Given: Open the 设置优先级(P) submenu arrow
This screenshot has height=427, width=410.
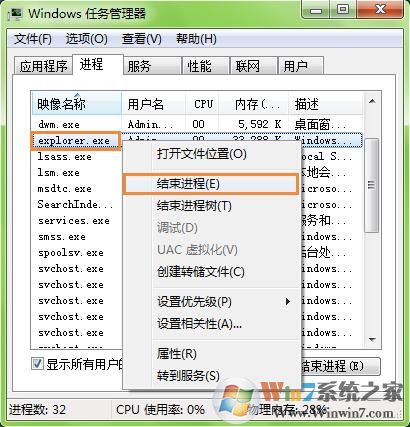Looking at the screenshot, I should pyautogui.click(x=288, y=302).
